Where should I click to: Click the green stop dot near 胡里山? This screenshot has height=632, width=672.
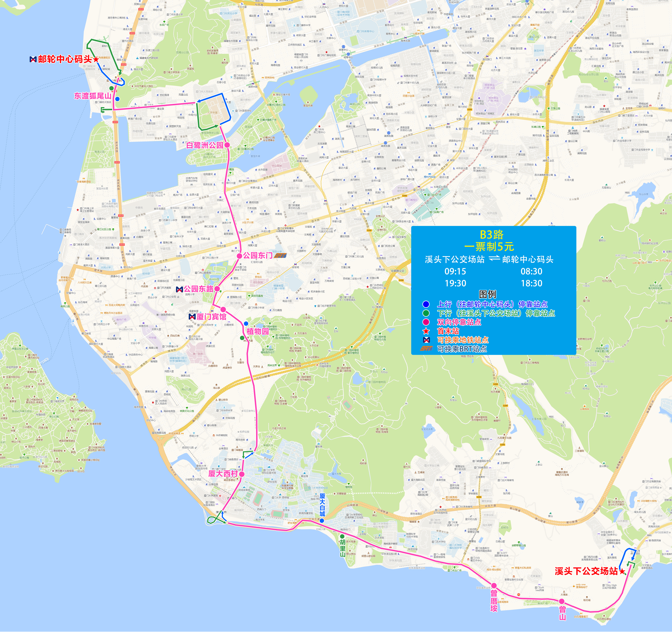[342, 538]
